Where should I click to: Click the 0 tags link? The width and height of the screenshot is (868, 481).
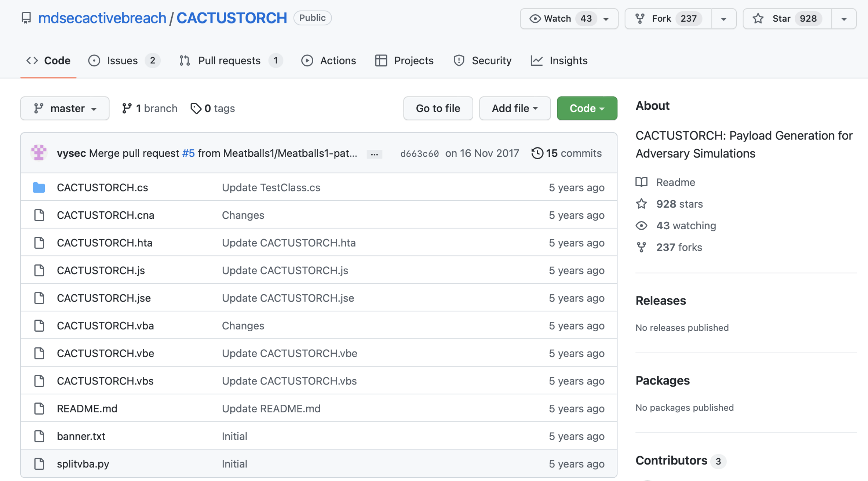[213, 108]
